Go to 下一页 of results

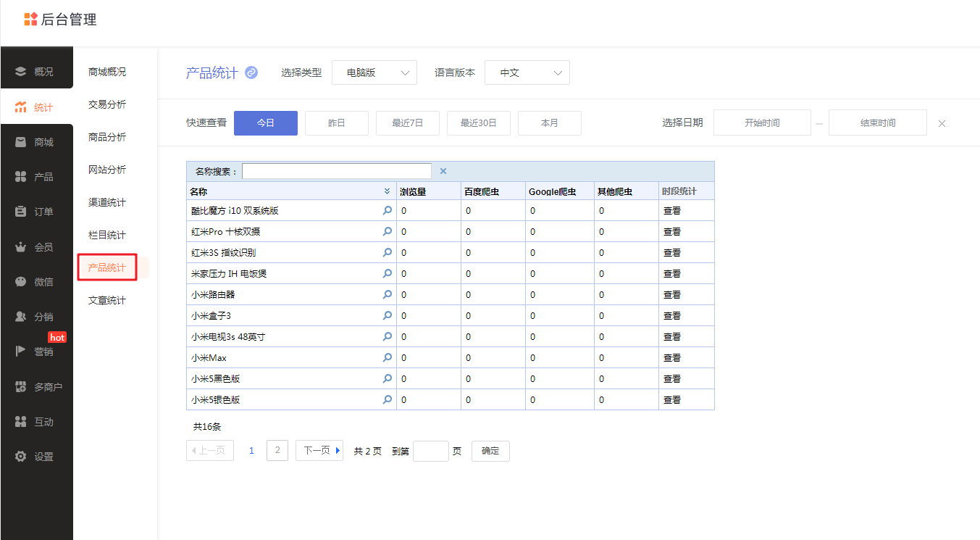click(319, 450)
